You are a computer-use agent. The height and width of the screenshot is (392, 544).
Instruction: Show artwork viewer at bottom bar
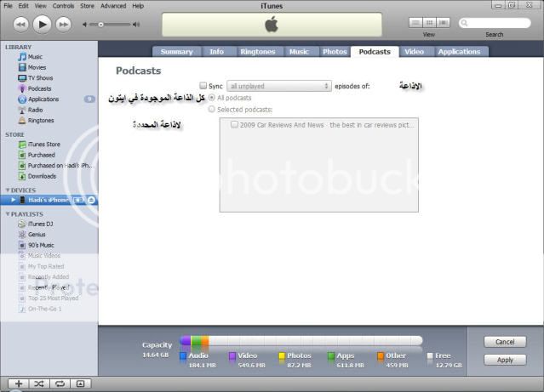(80, 383)
